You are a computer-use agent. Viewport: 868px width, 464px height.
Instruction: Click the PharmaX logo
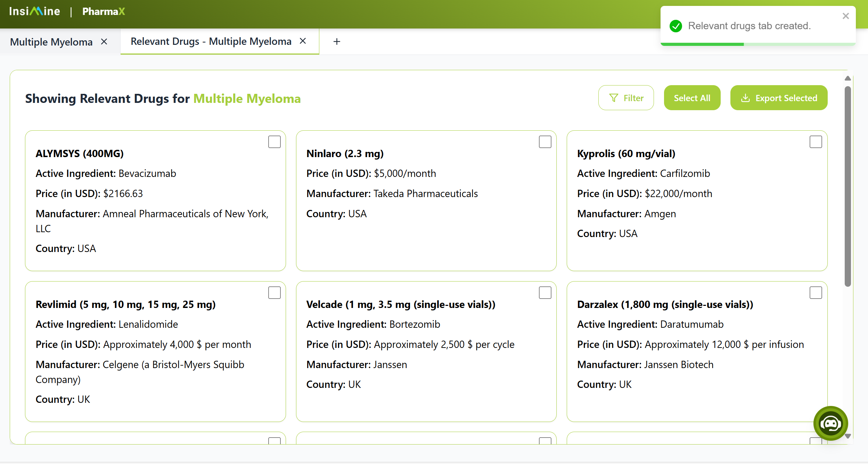[x=104, y=11]
